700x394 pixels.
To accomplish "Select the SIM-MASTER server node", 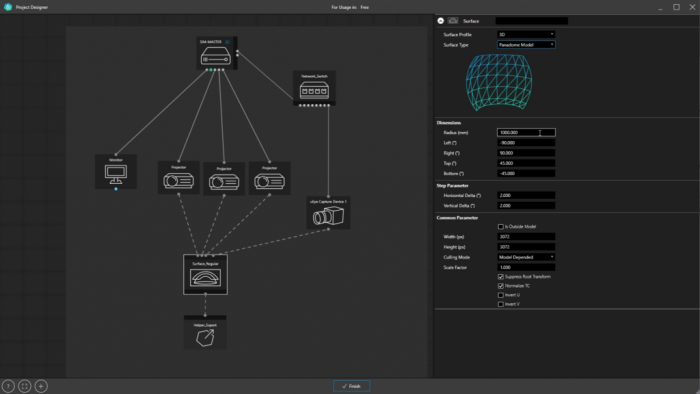I will click(217, 53).
